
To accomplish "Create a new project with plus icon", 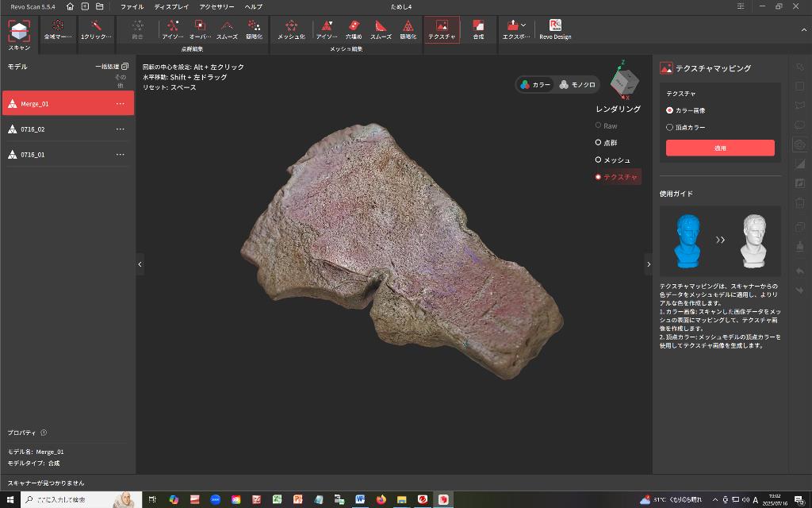I will [x=85, y=6].
